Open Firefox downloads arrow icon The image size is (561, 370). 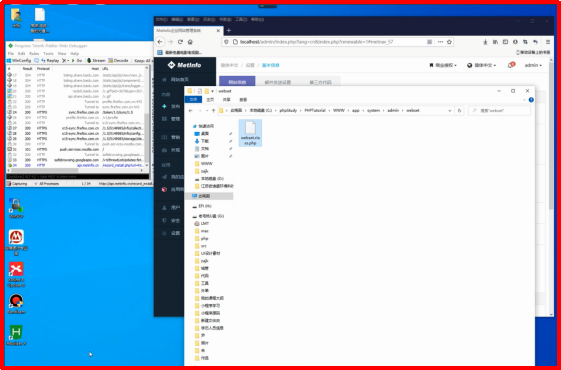pyautogui.click(x=485, y=42)
